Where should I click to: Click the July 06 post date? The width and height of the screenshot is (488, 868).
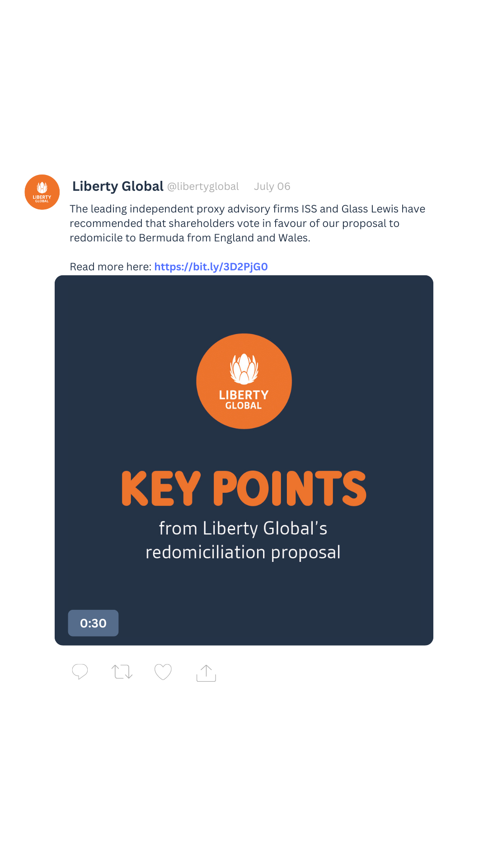coord(272,187)
